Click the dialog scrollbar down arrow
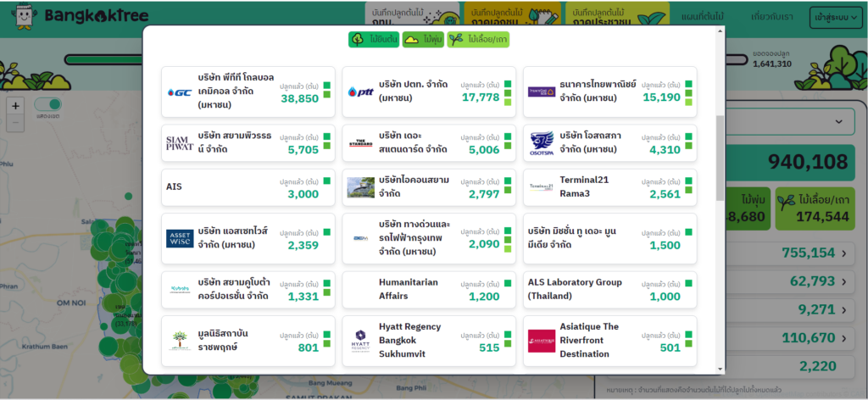This screenshot has width=868, height=400. pos(720,369)
